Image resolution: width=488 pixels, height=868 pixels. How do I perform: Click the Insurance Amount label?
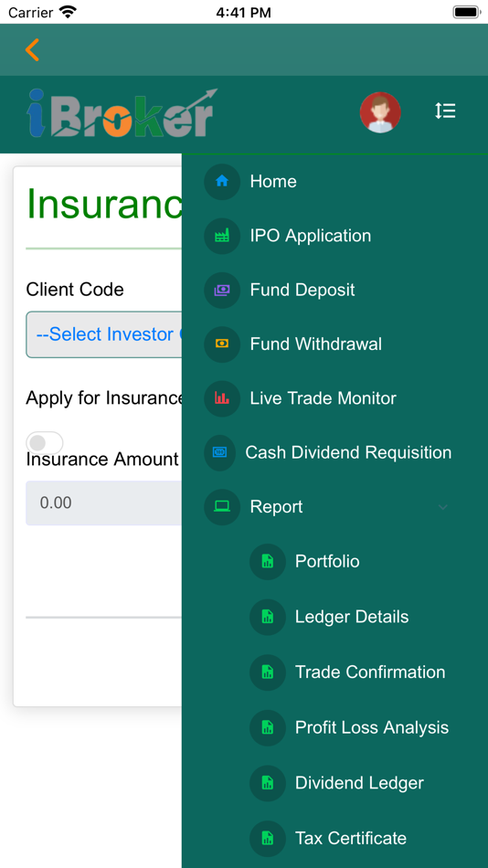pyautogui.click(x=102, y=459)
